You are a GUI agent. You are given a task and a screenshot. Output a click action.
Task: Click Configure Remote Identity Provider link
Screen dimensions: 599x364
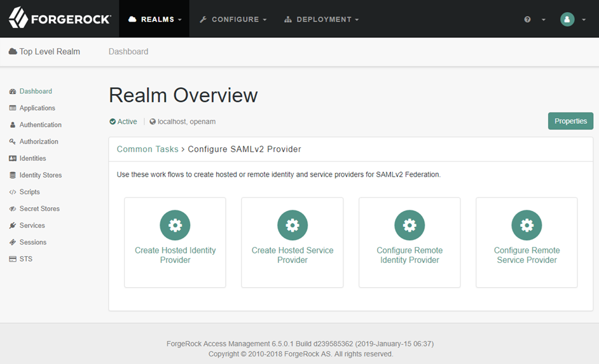click(x=410, y=255)
